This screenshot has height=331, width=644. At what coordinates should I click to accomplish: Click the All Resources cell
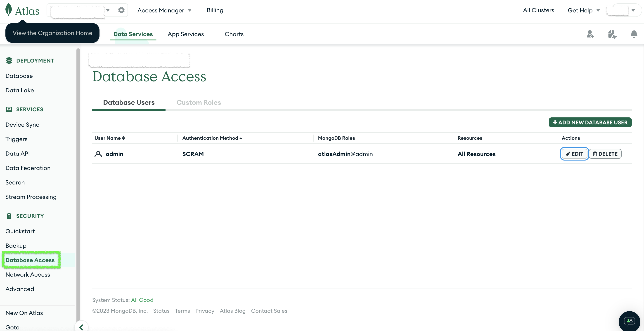[x=476, y=154]
